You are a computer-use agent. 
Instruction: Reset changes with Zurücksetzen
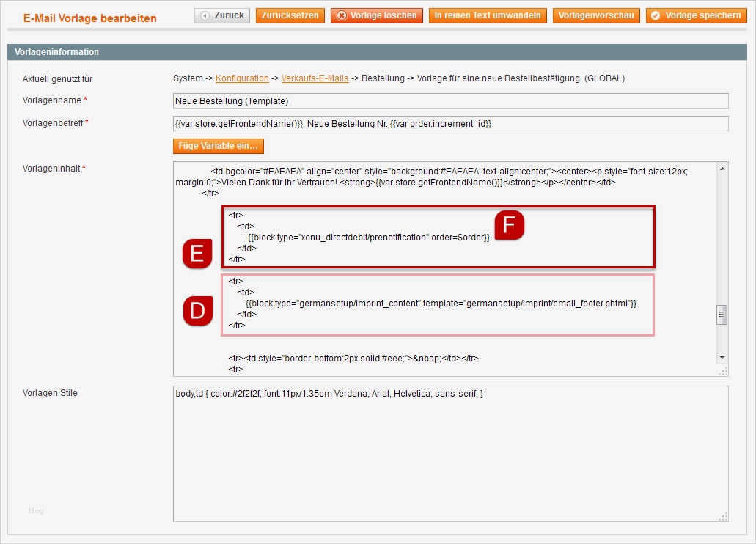click(x=289, y=15)
